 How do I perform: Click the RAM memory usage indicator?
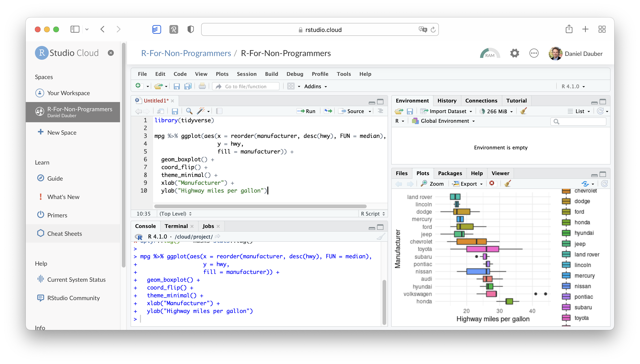pyautogui.click(x=490, y=53)
